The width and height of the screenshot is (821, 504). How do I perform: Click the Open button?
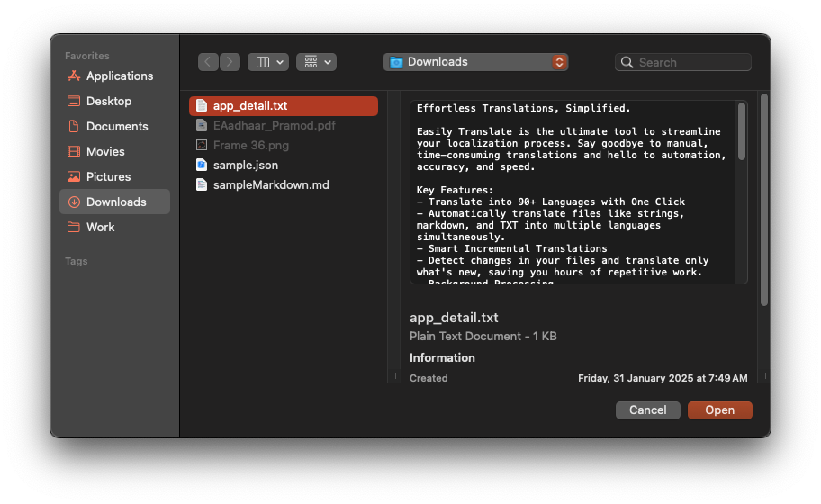point(719,410)
